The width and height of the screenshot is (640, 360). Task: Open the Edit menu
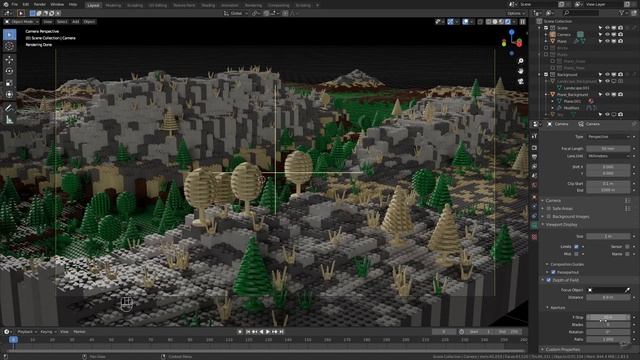pos(26,4)
